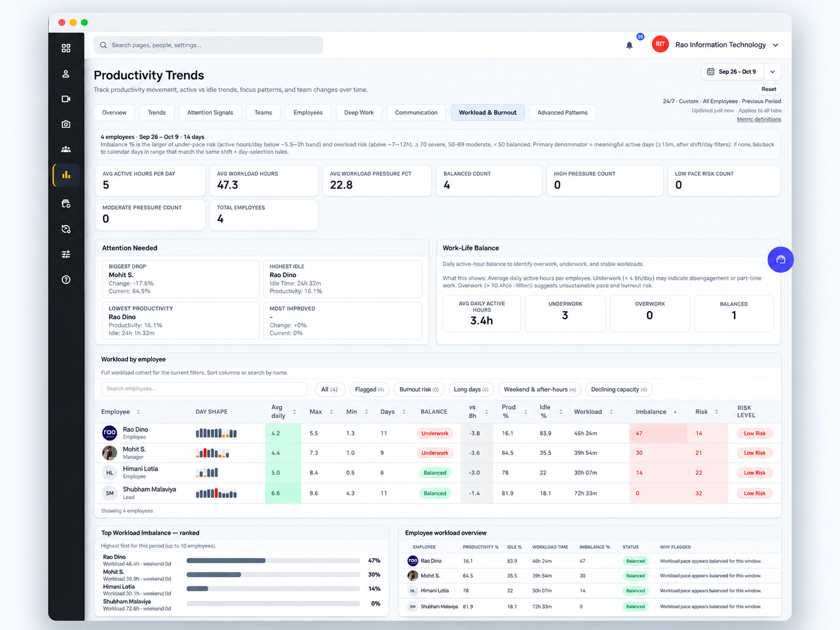Open the dashboard grid icon in sidebar
Viewport: 840px width, 630px height.
pos(66,48)
